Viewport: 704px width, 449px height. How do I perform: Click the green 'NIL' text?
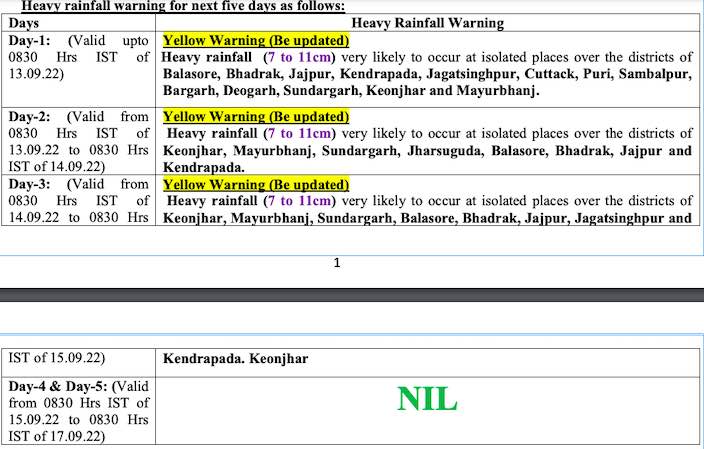coord(427,400)
